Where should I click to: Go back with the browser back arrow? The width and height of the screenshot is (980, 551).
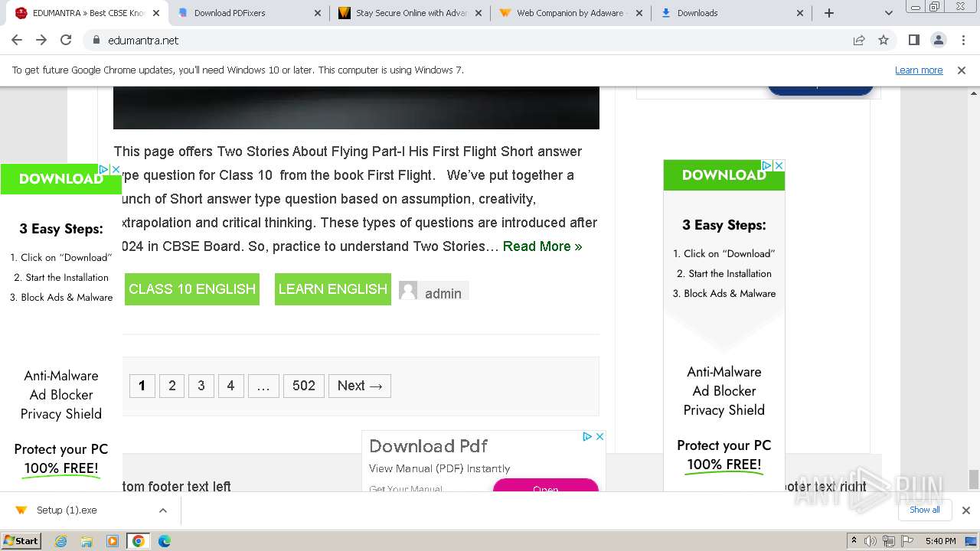(x=17, y=40)
